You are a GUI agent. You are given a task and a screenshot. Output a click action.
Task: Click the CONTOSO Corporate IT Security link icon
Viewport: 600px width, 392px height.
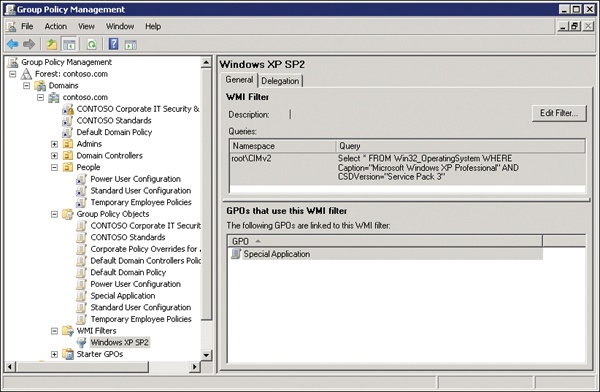click(68, 109)
